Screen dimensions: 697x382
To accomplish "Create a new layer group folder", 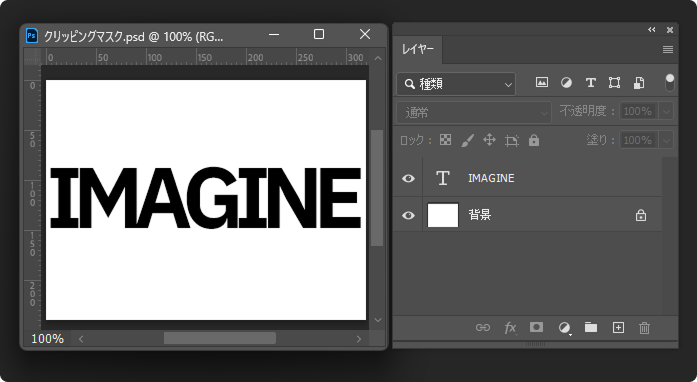I will pyautogui.click(x=591, y=327).
